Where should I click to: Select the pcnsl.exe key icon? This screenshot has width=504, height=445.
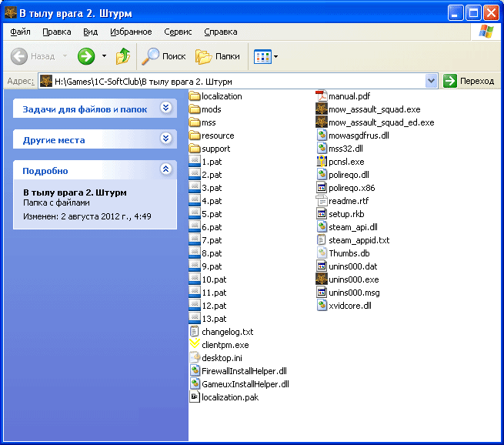tap(322, 162)
